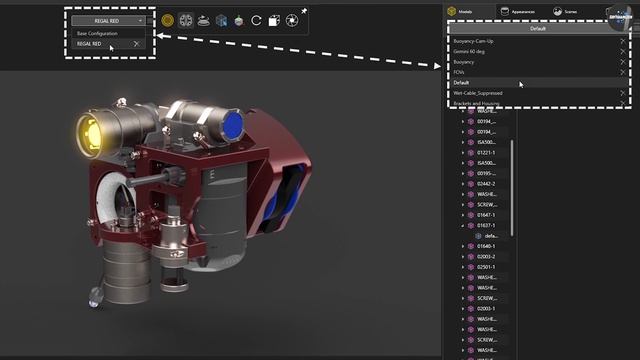640x360 pixels.
Task: Select the camera manipulation tool icon
Action: [186, 20]
